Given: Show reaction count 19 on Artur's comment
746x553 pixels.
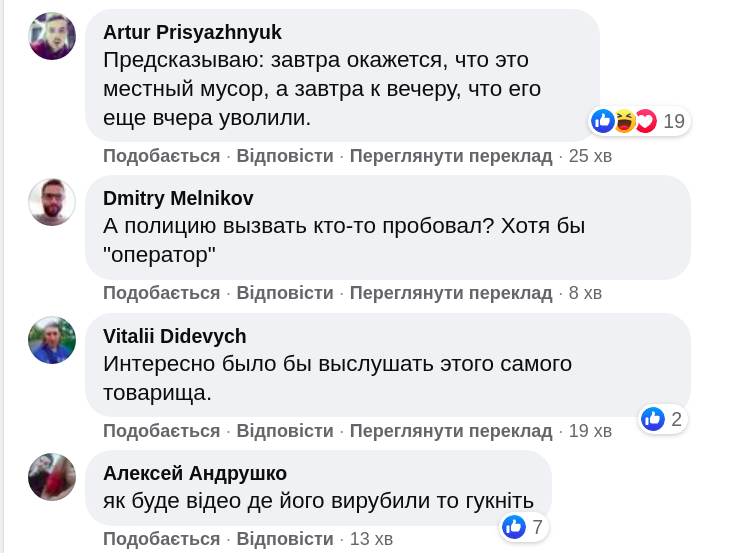Looking at the screenshot, I should pos(674,122).
